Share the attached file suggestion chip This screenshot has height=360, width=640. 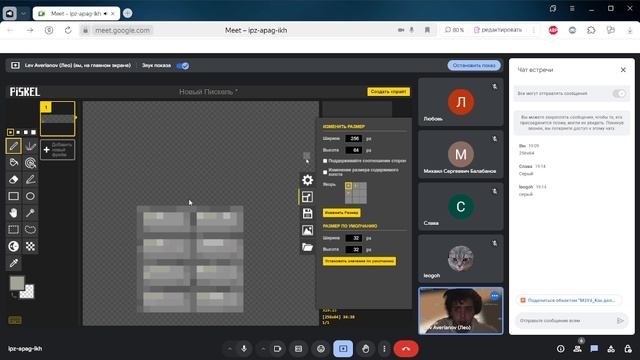click(x=568, y=300)
